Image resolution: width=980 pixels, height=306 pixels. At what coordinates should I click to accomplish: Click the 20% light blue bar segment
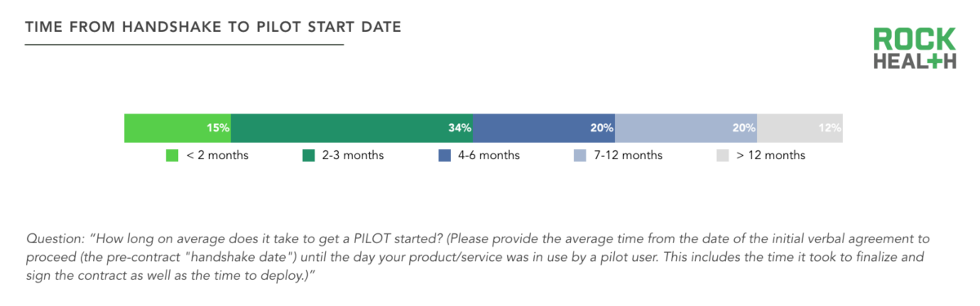pyautogui.click(x=687, y=128)
